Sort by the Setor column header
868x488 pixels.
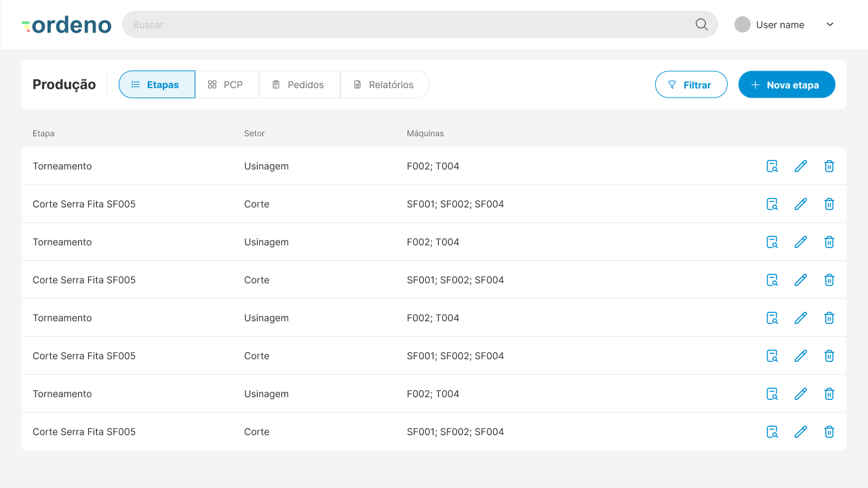point(254,134)
